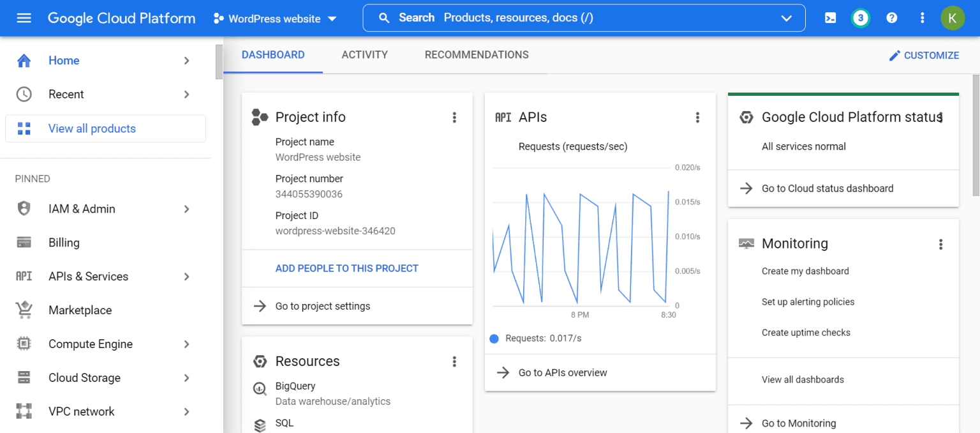Viewport: 980px width, 433px height.
Task: Open the help icon in the top bar
Action: [891, 17]
